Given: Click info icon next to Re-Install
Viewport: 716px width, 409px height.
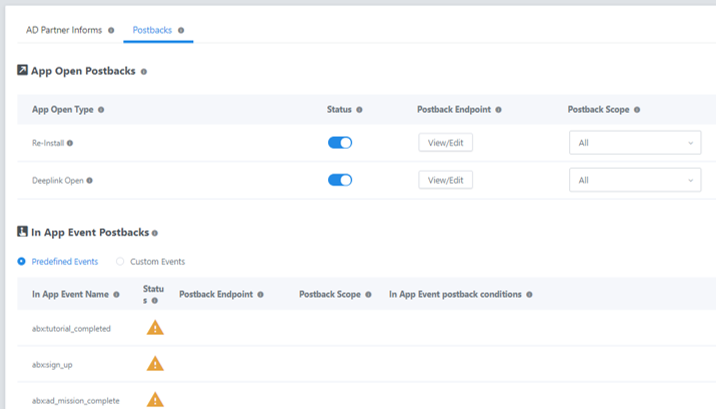Looking at the screenshot, I should click(x=70, y=143).
